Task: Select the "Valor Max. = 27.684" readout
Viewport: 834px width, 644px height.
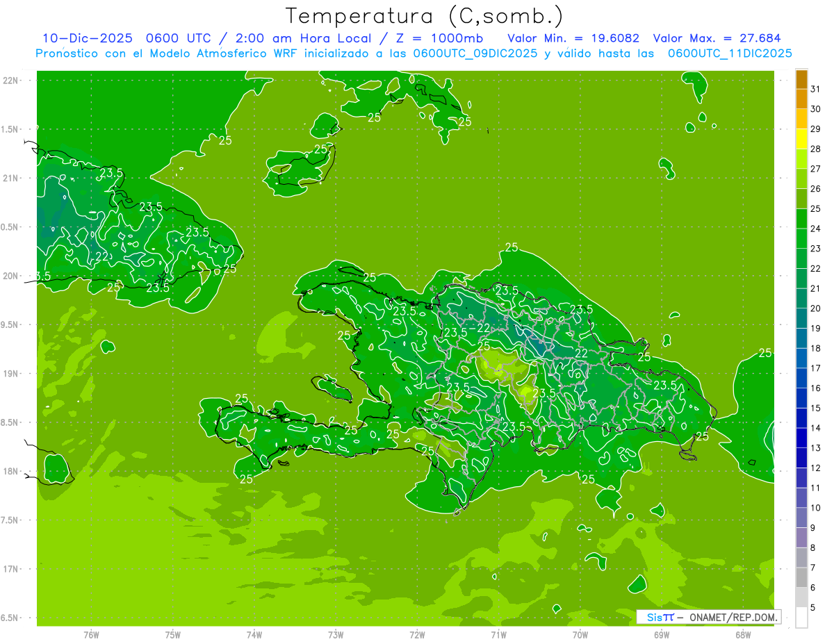Action: pos(717,38)
